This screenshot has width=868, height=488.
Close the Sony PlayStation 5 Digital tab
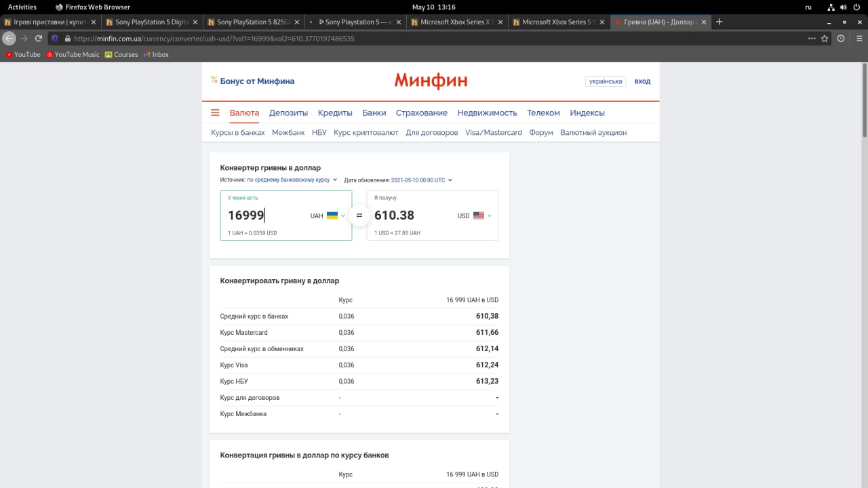[195, 22]
